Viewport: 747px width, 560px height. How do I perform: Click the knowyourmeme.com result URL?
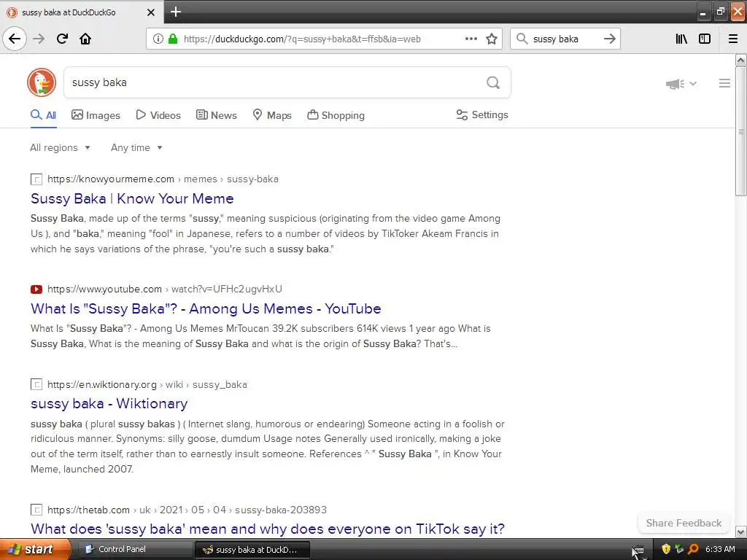tap(163, 179)
